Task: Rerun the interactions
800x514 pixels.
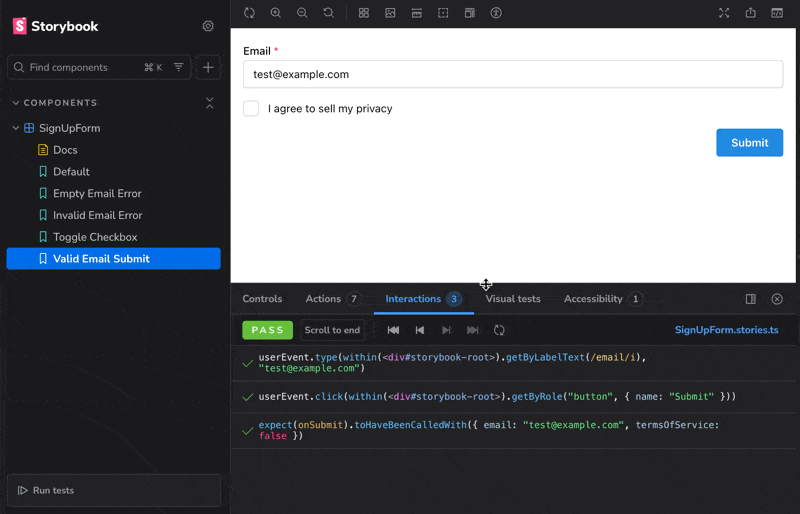Action: coord(499,330)
